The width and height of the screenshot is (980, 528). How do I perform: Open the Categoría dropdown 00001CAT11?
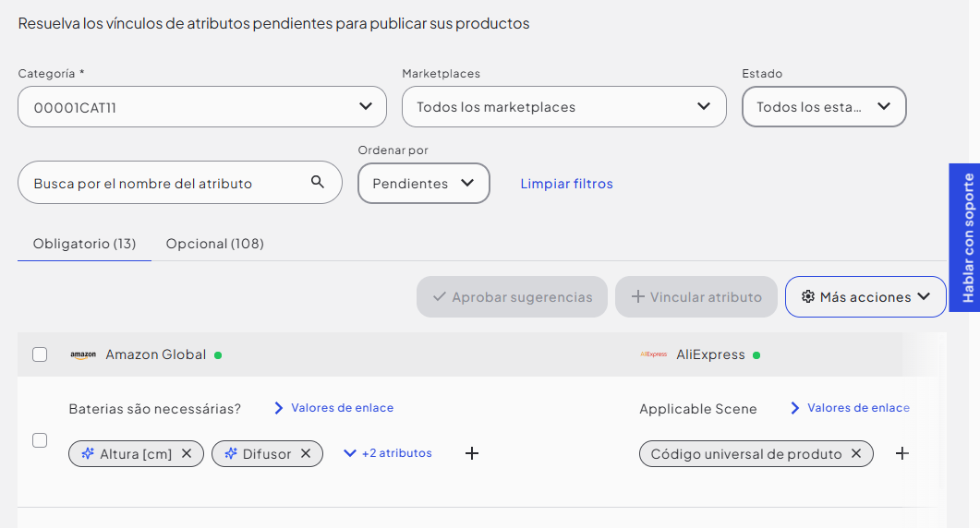click(x=202, y=107)
